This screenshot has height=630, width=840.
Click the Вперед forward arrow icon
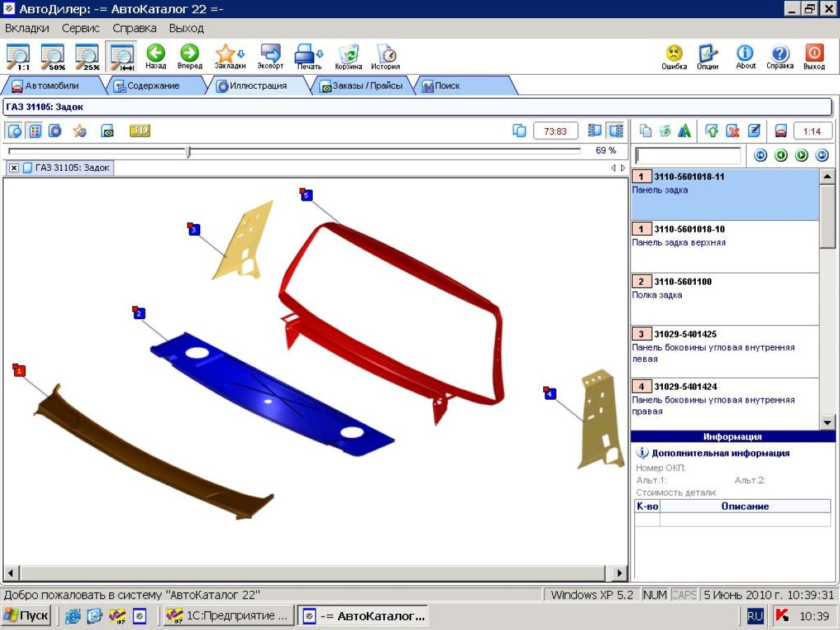190,54
